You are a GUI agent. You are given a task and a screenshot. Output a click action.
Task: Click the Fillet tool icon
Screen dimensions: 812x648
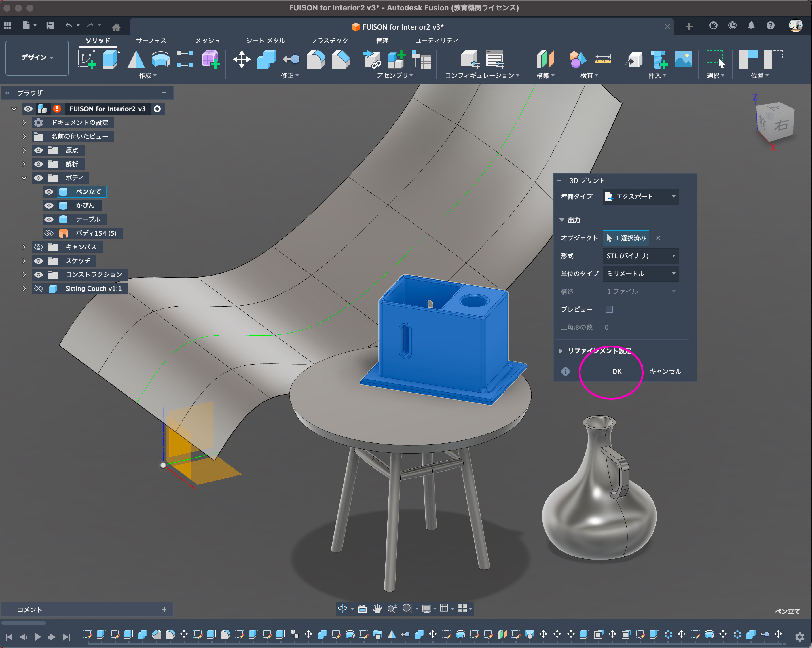(316, 59)
